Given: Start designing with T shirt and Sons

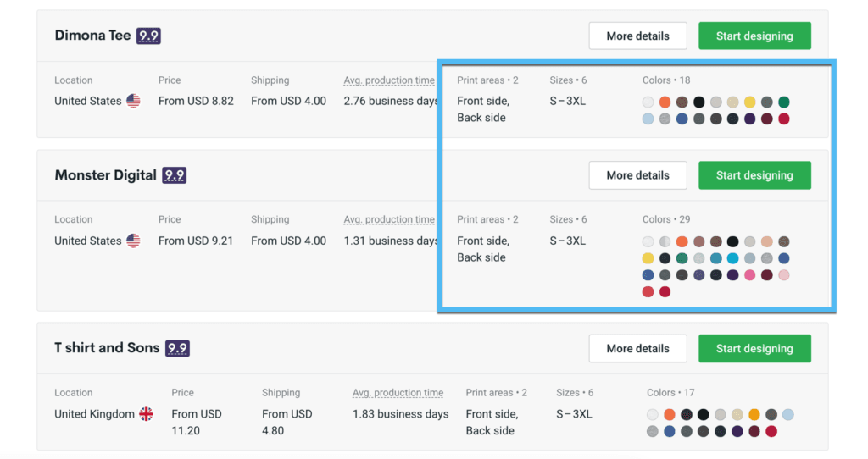Looking at the screenshot, I should [754, 348].
